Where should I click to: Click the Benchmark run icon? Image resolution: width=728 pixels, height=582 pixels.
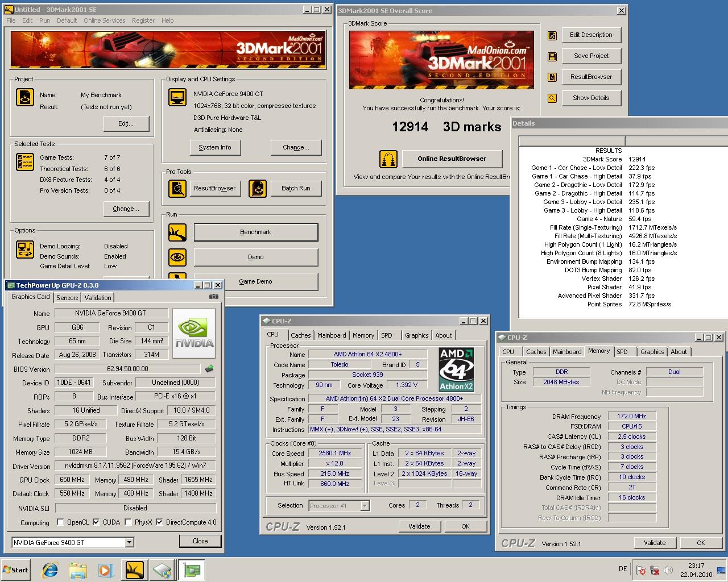pos(177,232)
